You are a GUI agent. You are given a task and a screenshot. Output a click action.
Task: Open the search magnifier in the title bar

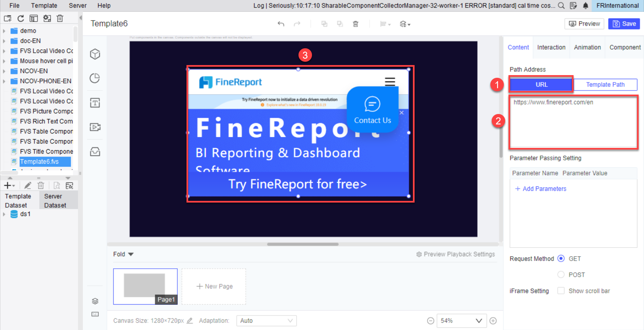[561, 5]
